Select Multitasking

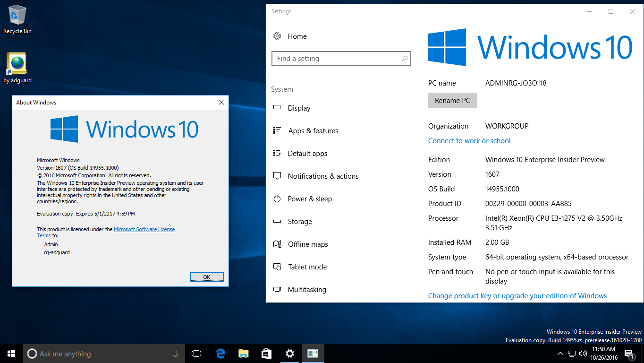point(307,290)
